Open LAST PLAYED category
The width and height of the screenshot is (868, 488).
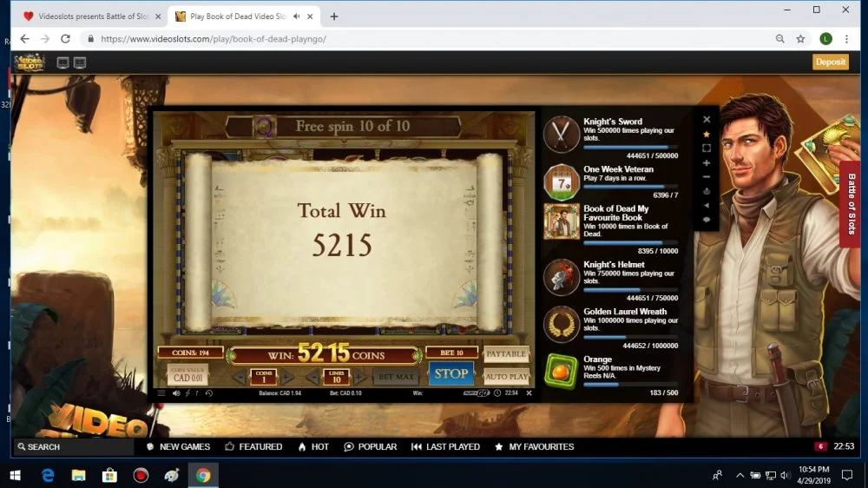(x=445, y=446)
